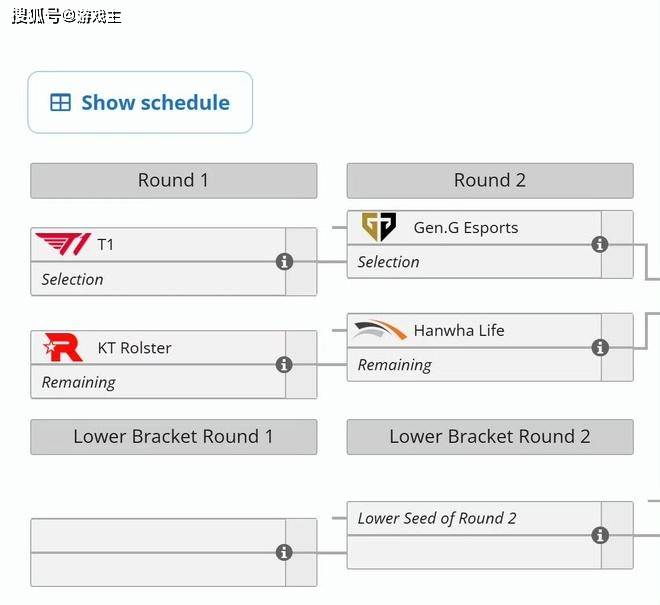Viewport: 660px width, 605px height.
Task: Open the Lower Seed of Round 2 info icon
Action: point(600,535)
